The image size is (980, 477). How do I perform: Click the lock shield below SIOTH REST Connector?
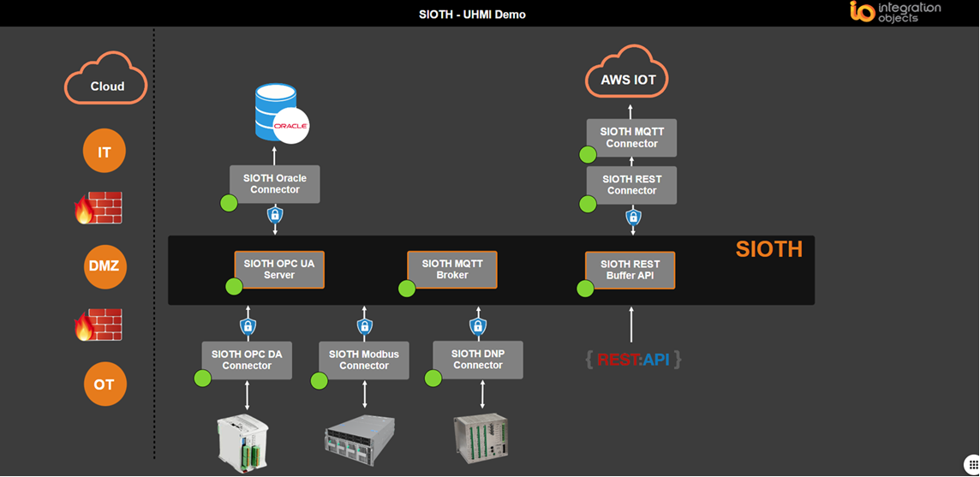633,218
